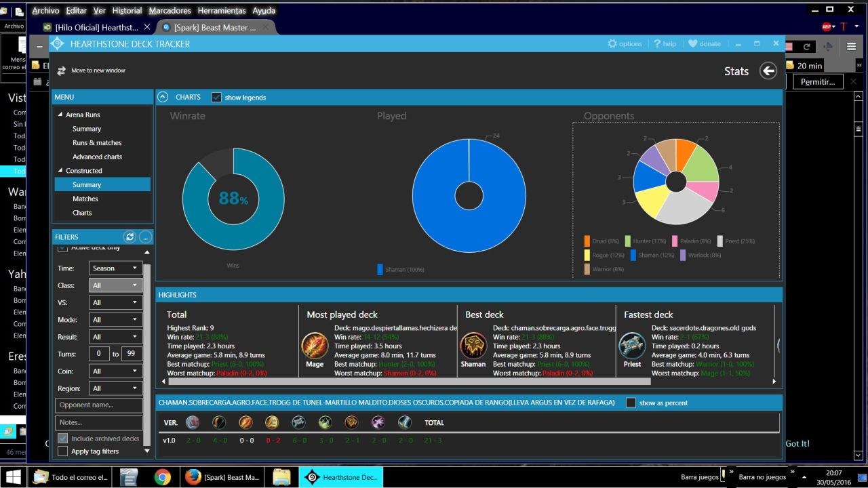Click the eighth class icon in version row
Screen dimensions: 868x488
click(378, 422)
